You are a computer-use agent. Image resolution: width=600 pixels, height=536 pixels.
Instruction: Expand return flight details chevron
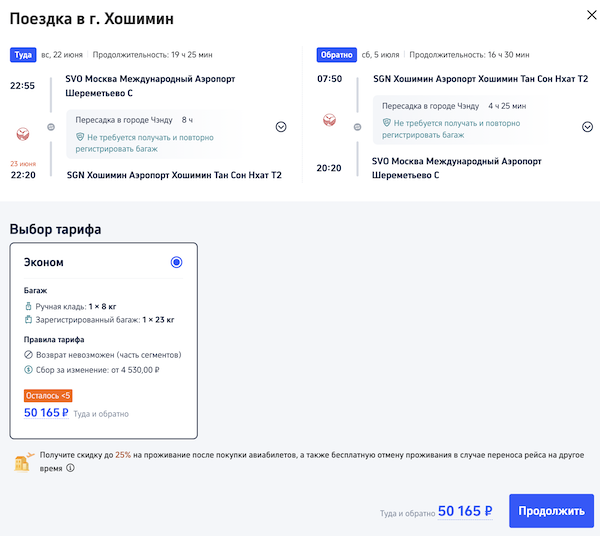pyautogui.click(x=587, y=127)
